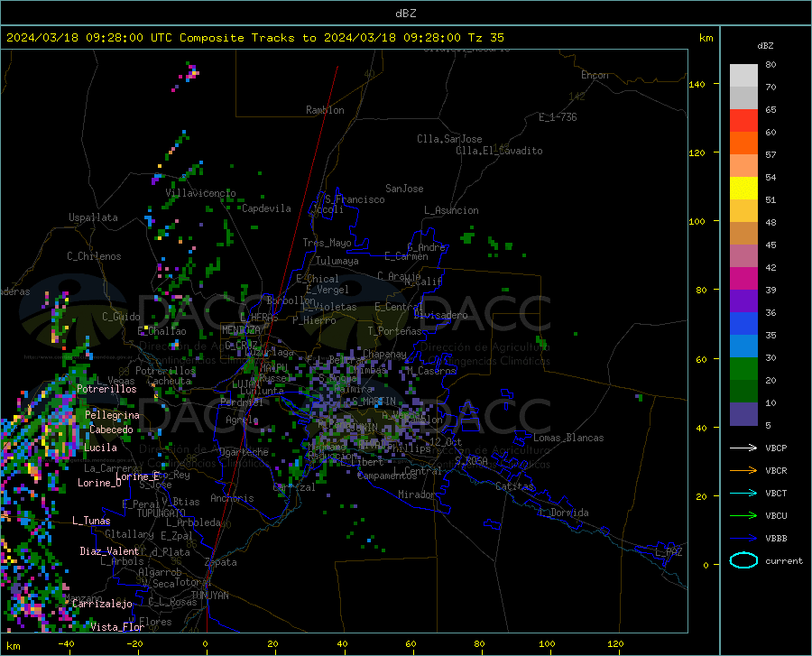Click the Ramblon map label

coord(325,110)
